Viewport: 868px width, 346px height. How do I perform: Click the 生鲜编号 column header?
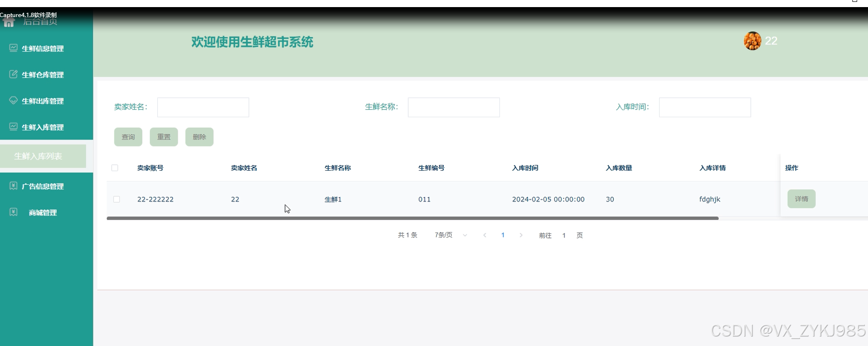431,168
